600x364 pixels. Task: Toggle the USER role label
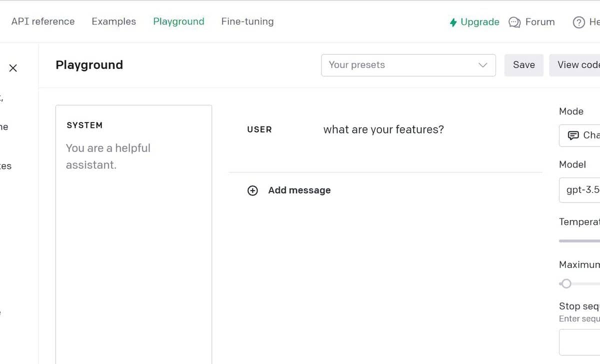(x=259, y=129)
